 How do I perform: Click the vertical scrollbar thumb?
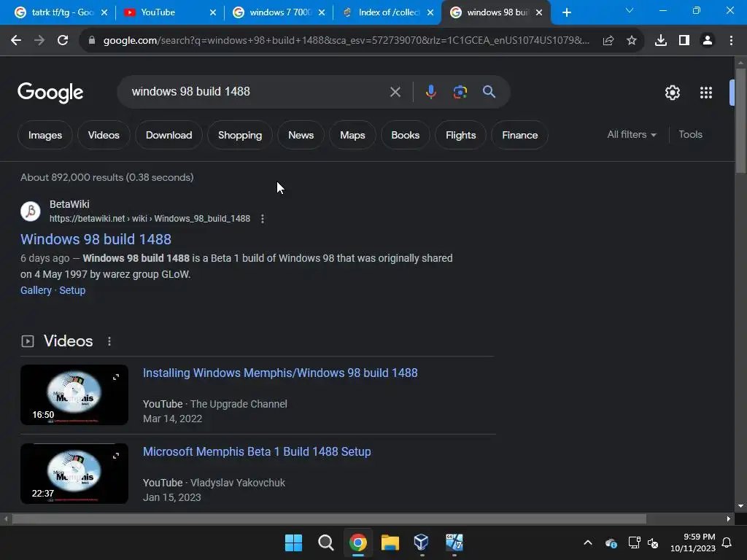click(740, 121)
